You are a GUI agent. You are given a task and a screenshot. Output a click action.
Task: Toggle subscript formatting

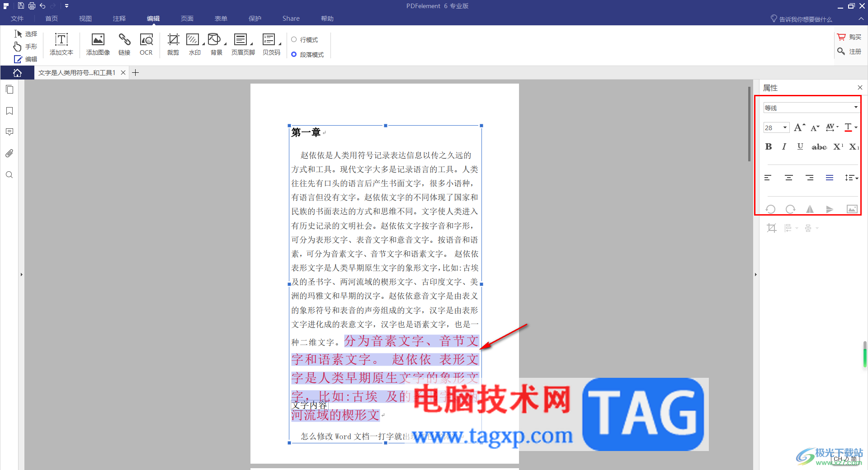(x=854, y=146)
